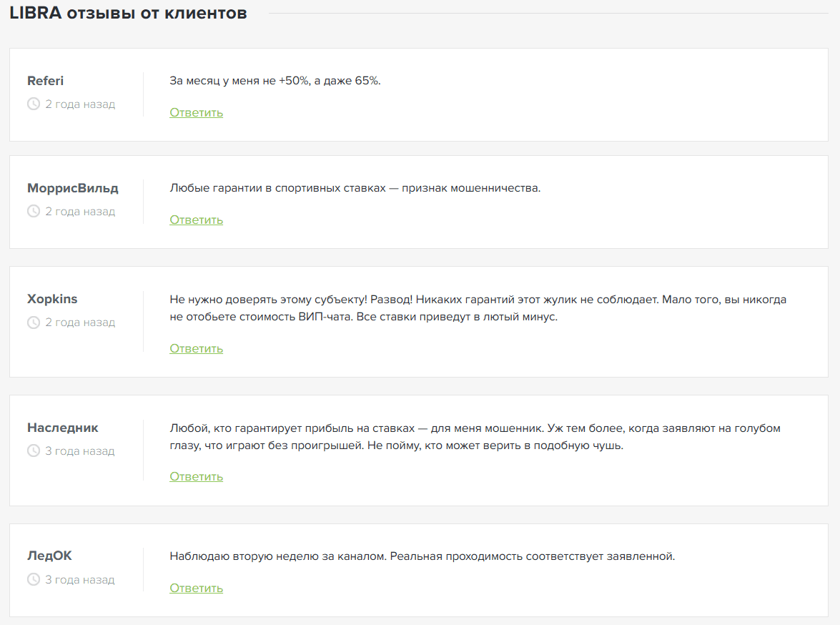840x625 pixels.
Task: Click the review 'Любые гарантии в спортивных ставках'
Action: point(355,188)
